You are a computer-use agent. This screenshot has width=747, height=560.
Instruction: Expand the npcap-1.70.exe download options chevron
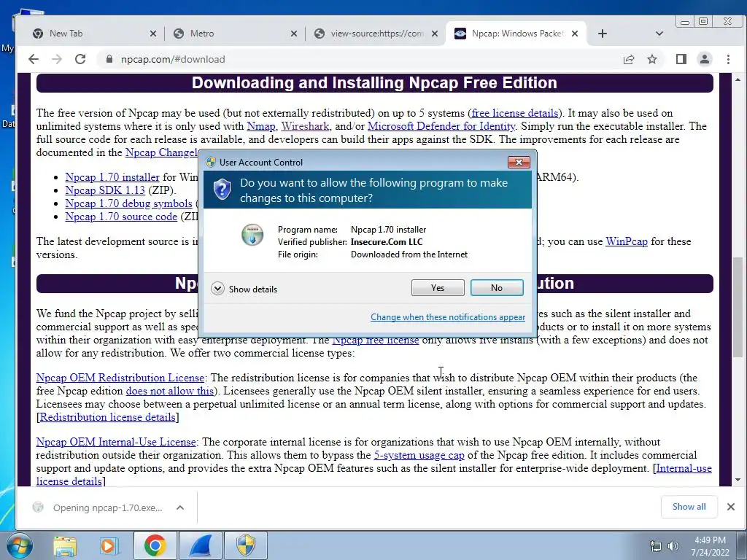coord(180,507)
